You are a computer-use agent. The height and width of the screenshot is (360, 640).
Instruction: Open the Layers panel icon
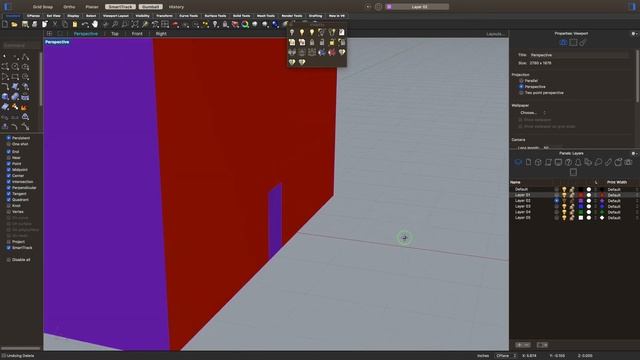[518, 162]
